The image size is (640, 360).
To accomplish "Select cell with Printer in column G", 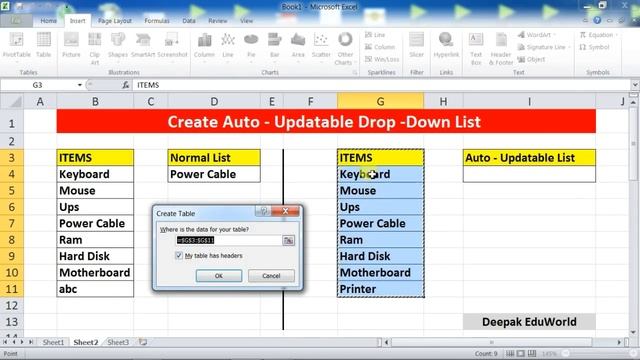I will pos(380,289).
